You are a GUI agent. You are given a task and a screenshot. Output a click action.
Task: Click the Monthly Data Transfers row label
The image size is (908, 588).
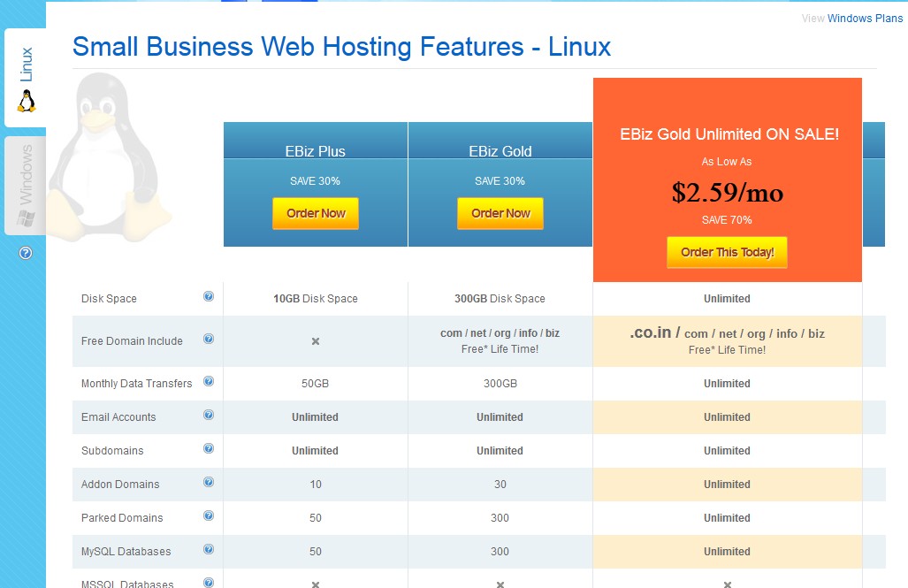[x=137, y=384]
